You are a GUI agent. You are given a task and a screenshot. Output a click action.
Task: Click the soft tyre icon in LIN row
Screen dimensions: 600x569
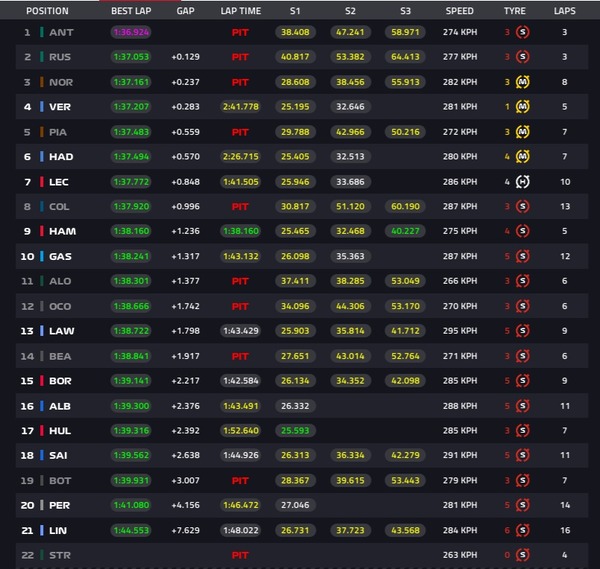pyautogui.click(x=522, y=530)
